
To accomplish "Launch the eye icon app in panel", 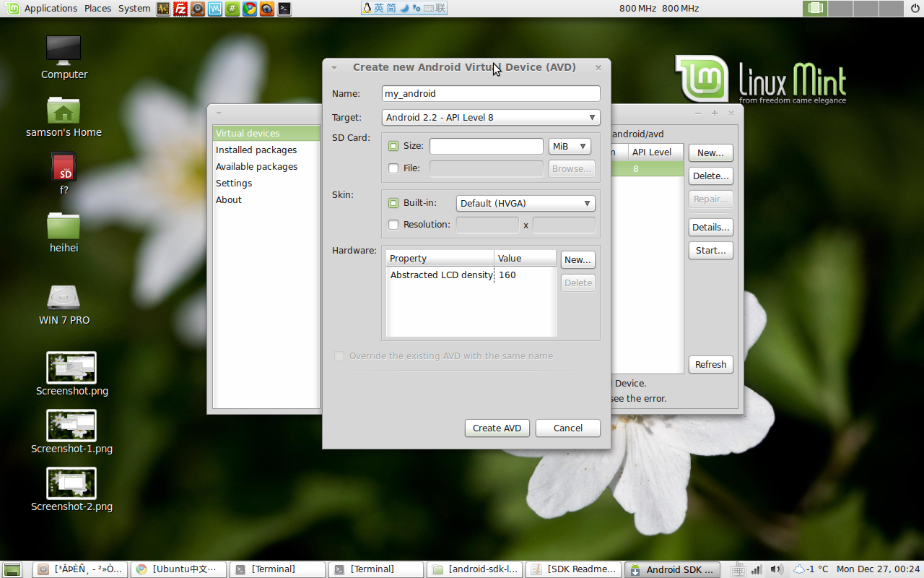I will 267,9.
